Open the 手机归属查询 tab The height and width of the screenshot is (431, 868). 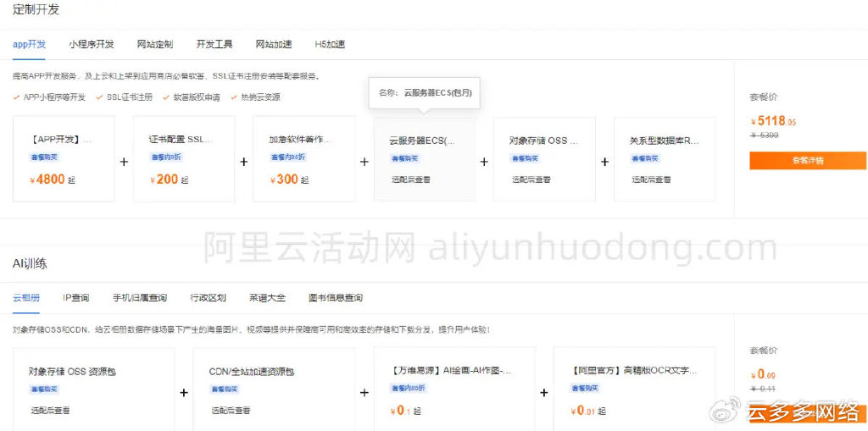point(140,298)
